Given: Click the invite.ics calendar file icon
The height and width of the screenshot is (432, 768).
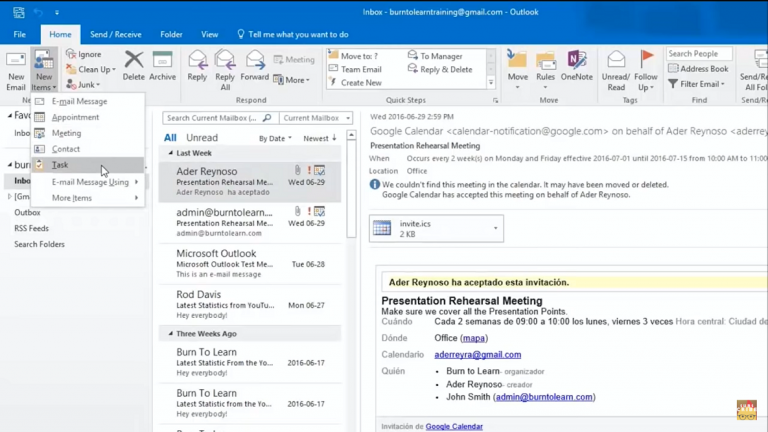Looking at the screenshot, I should tap(382, 228).
